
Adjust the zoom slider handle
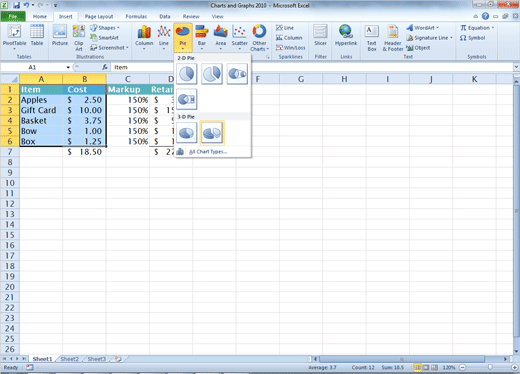click(490, 367)
